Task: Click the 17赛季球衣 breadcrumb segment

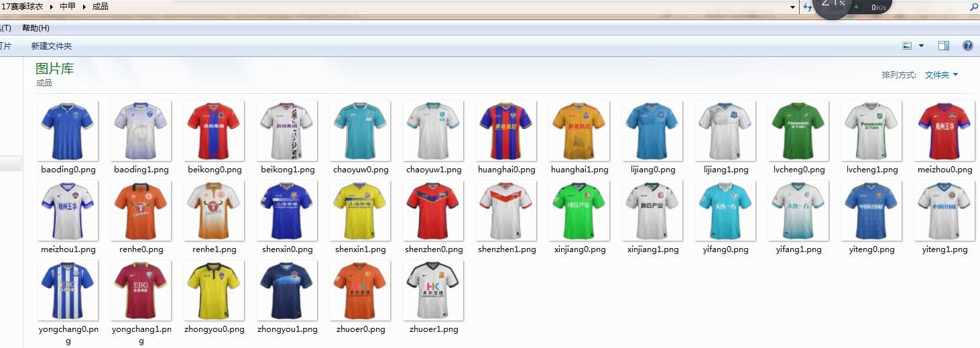Action: pyautogui.click(x=23, y=7)
